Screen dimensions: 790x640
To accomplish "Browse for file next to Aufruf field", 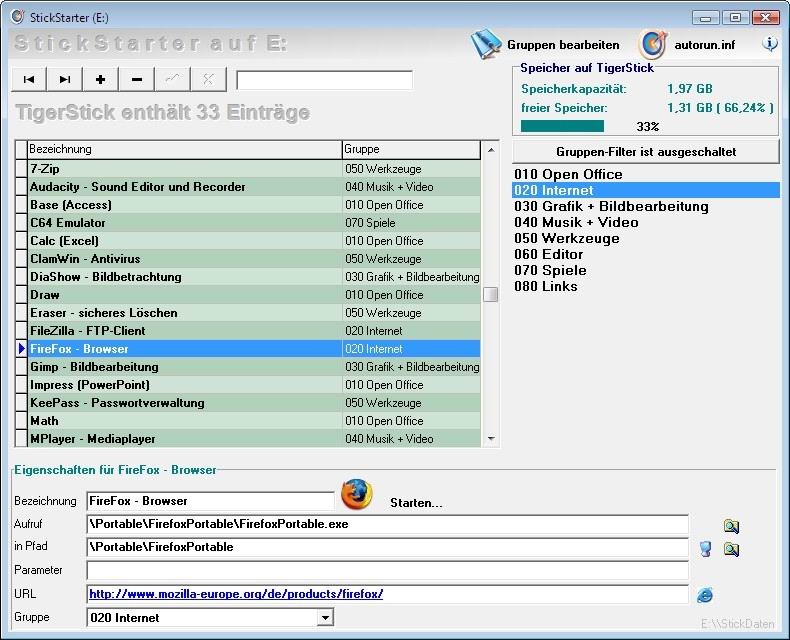I will pos(731,526).
